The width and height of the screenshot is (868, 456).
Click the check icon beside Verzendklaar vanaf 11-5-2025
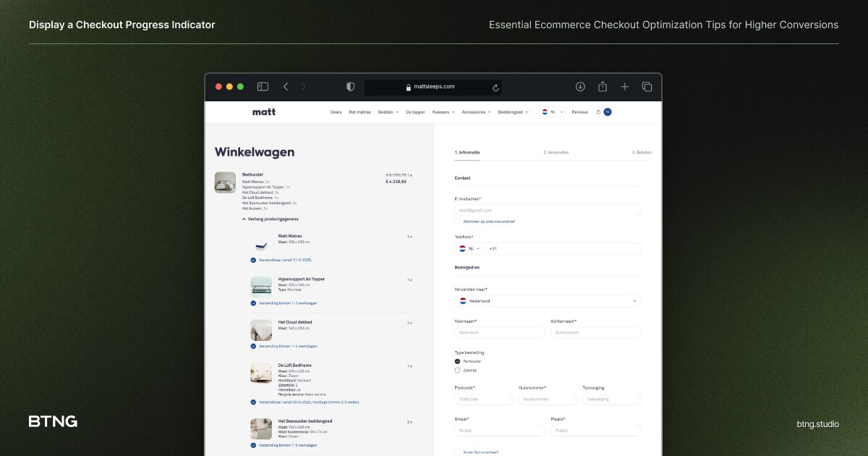point(253,260)
